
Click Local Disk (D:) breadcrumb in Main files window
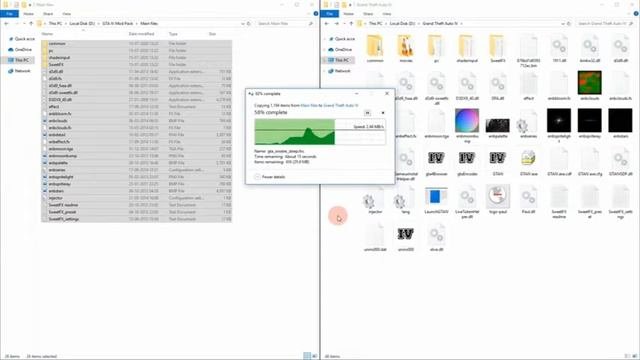pos(82,24)
